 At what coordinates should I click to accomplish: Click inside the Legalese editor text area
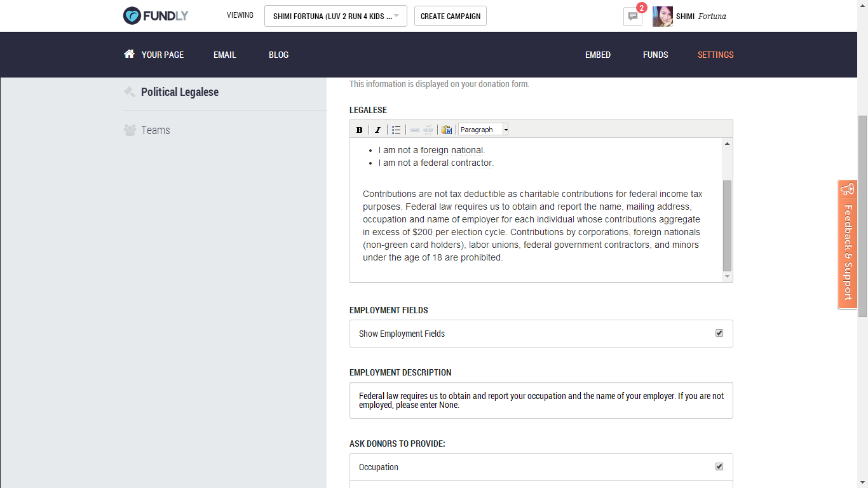(x=536, y=210)
